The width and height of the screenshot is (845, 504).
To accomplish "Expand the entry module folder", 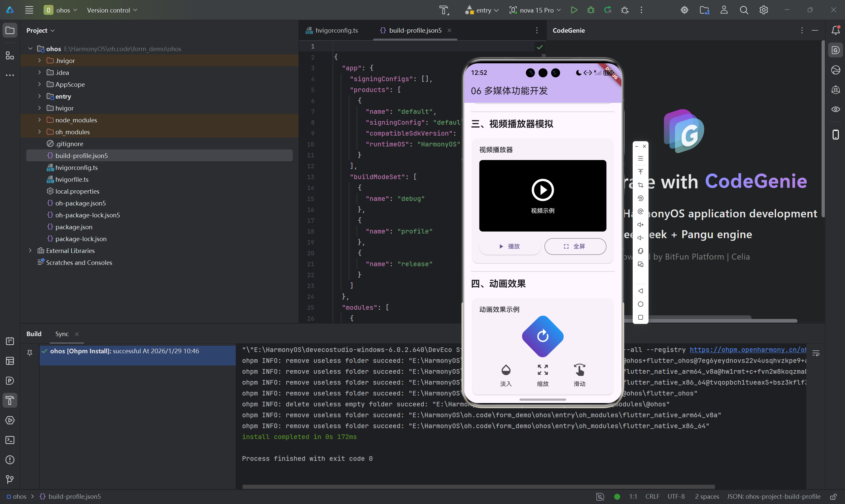I will (39, 96).
